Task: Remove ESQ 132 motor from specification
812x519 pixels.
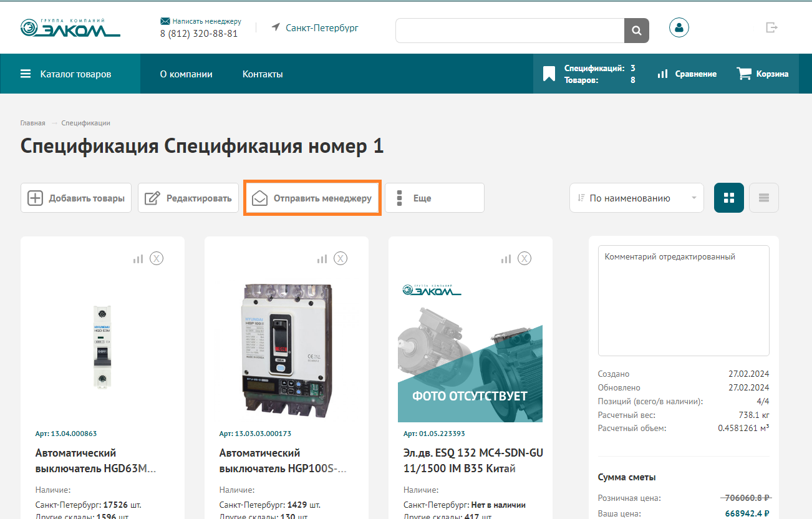Action: 524,258
